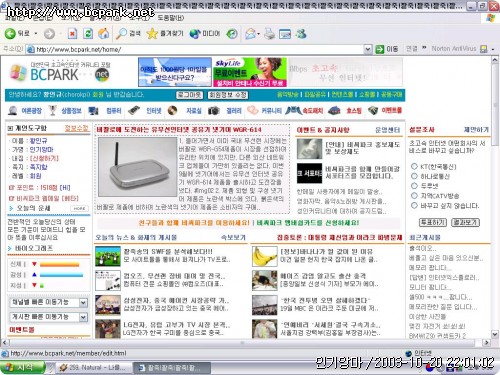Screen dimensions: 500x375
Task: Click the first link in top-right site links
Action: 287,95
